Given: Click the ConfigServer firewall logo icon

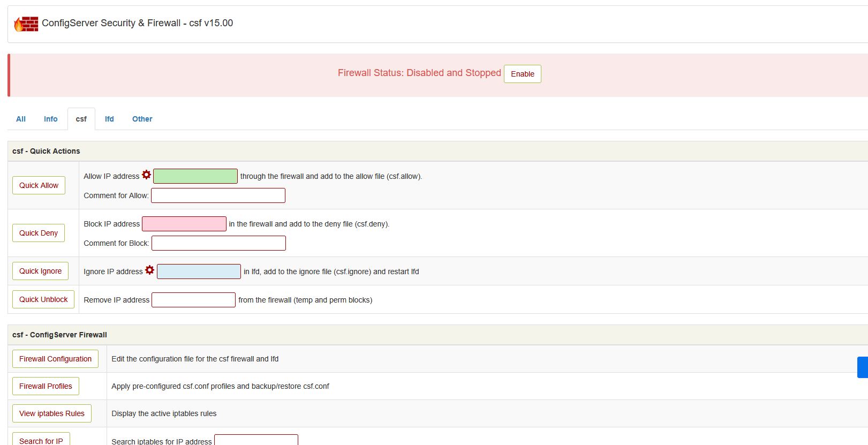Looking at the screenshot, I should point(26,24).
